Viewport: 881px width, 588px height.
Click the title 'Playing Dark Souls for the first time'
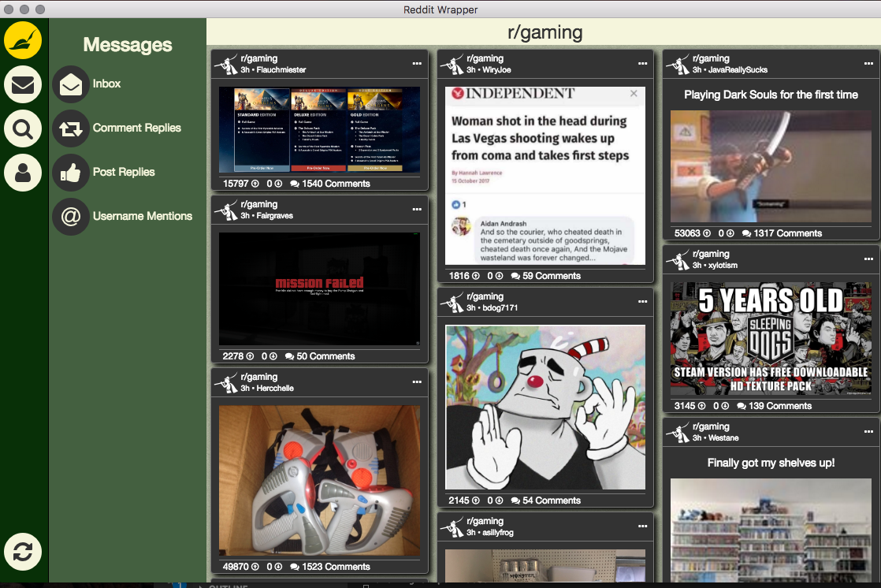tap(771, 95)
